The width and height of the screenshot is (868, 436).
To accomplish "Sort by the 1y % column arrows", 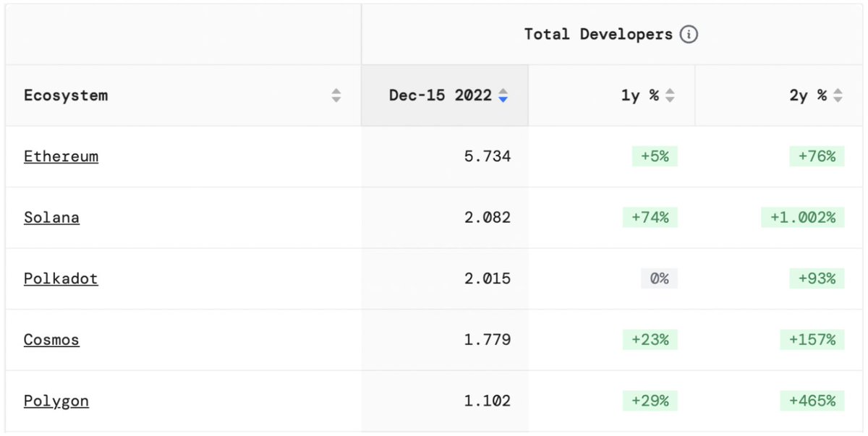I will click(671, 95).
